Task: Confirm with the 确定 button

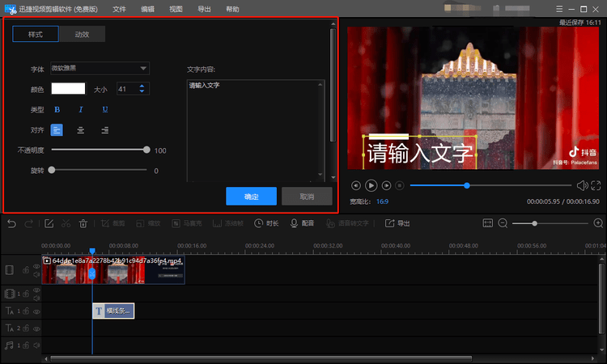Action: 251,196
